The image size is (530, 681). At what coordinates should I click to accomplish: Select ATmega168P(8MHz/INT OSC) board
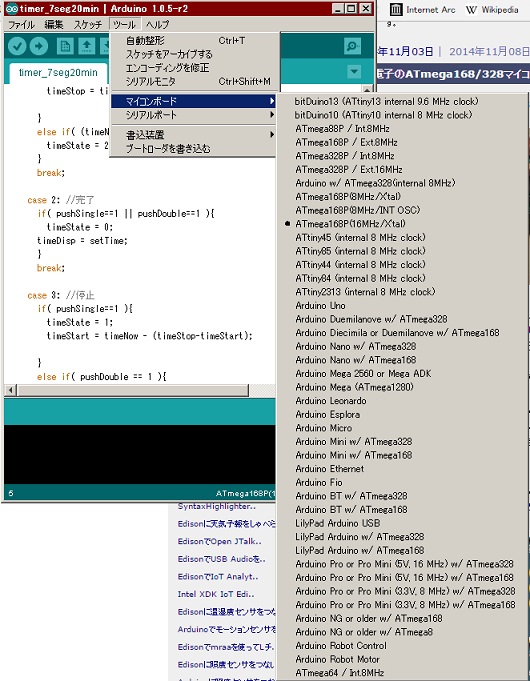click(402, 210)
